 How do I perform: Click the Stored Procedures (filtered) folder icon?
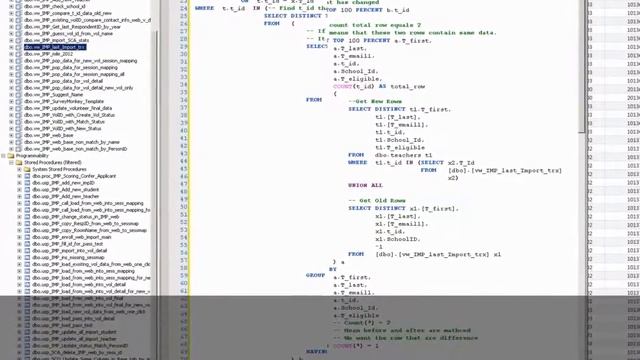(19, 162)
